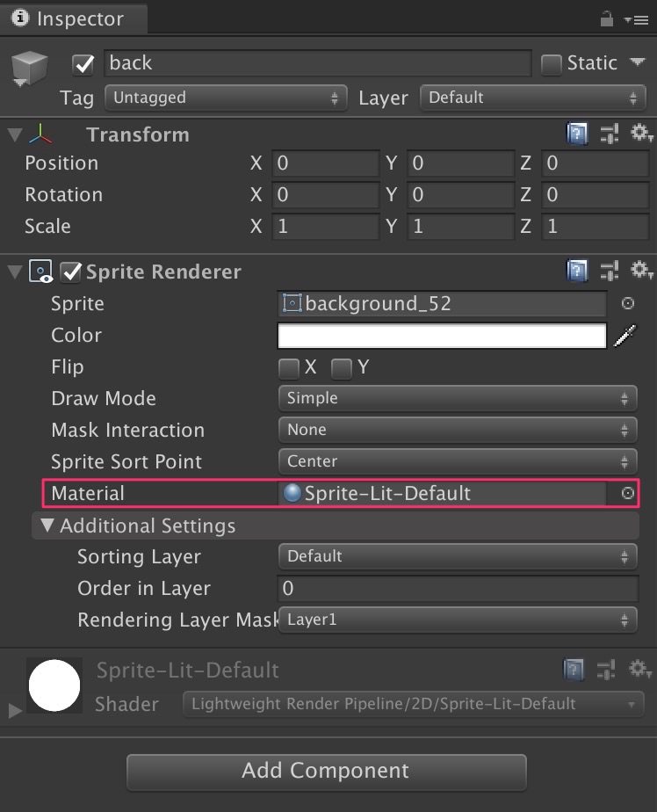Open Sprite Renderer presets icon
The image size is (657, 812).
click(610, 271)
